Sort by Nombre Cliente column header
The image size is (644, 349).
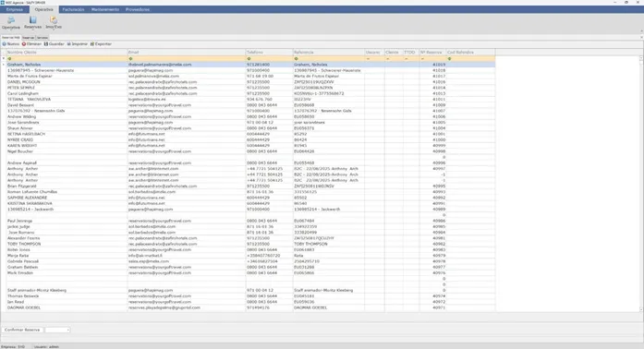click(67, 52)
